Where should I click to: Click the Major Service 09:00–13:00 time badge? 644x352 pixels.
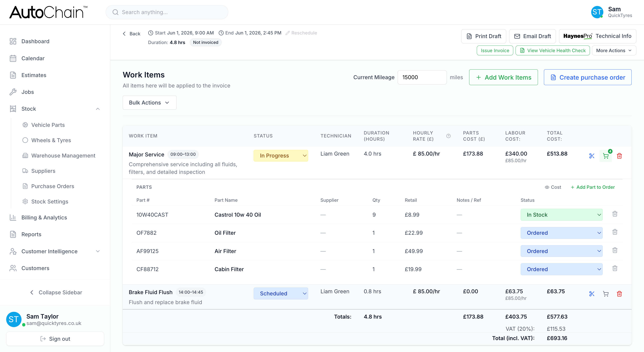tap(183, 154)
